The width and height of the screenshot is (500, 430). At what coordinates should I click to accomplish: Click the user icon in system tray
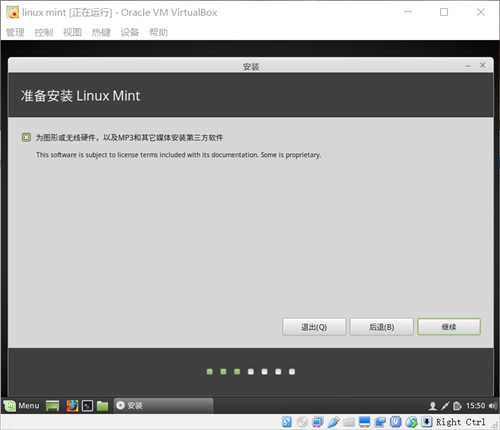tap(433, 406)
